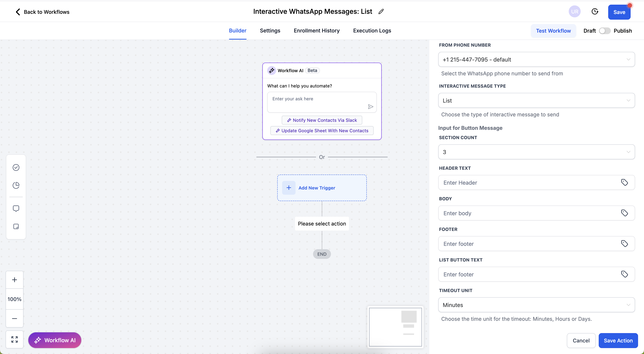Toggle the Draft/Publish switch
This screenshot has width=644, height=354.
[x=604, y=31]
